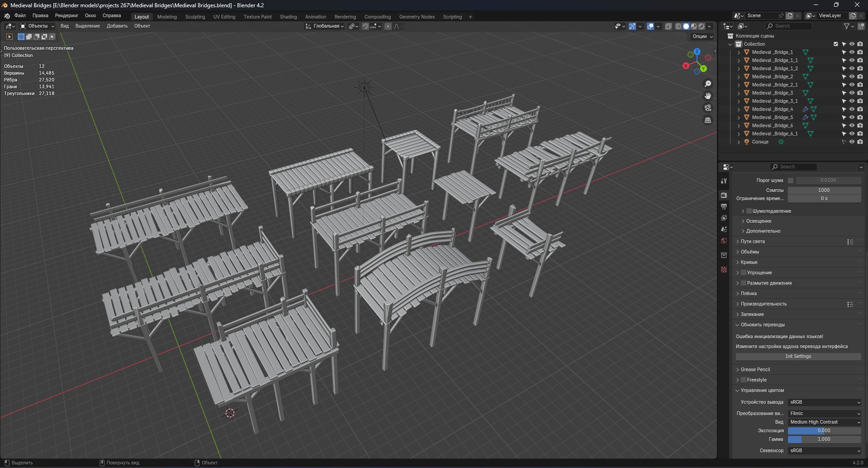Disable rendering for Medieval _Bridge_6 (camera icon)

[x=860, y=125]
